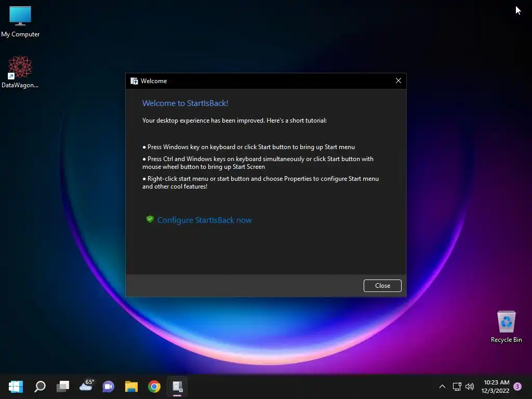Launch Google Chrome from taskbar
The width and height of the screenshot is (532, 399).
[154, 387]
